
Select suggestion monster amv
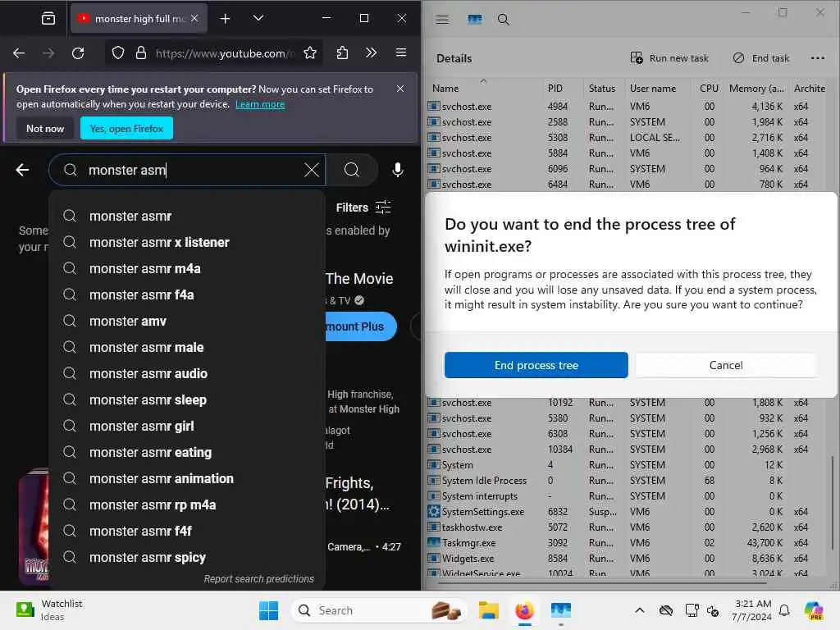coord(186,322)
